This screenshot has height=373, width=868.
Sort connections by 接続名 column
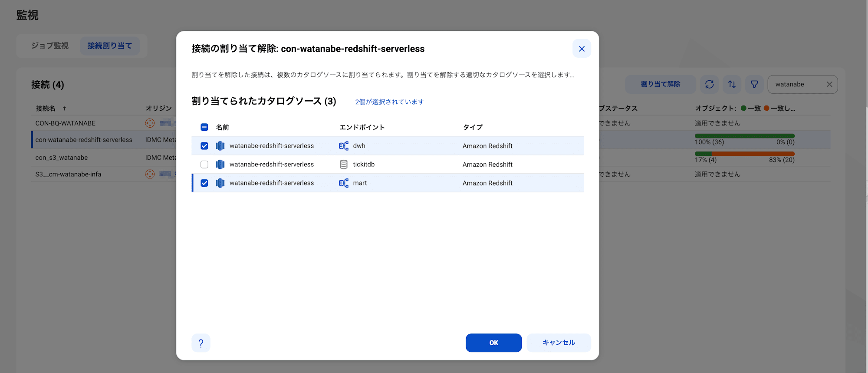(46, 108)
